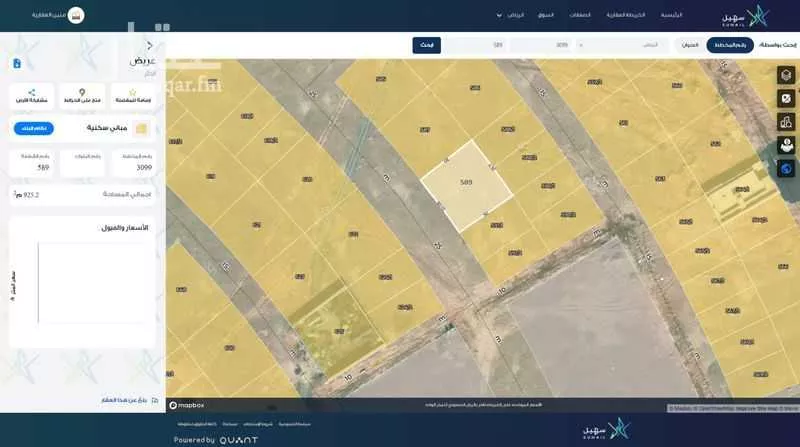Collapse the side panel with chevron arrow
Viewport: 800px width, 447px height.
[149, 45]
